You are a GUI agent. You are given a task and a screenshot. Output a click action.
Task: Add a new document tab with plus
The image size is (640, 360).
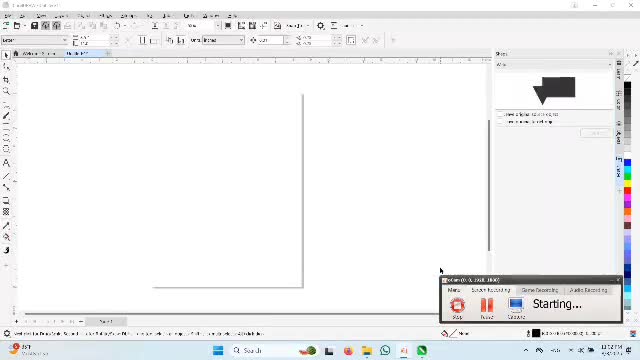click(108, 53)
